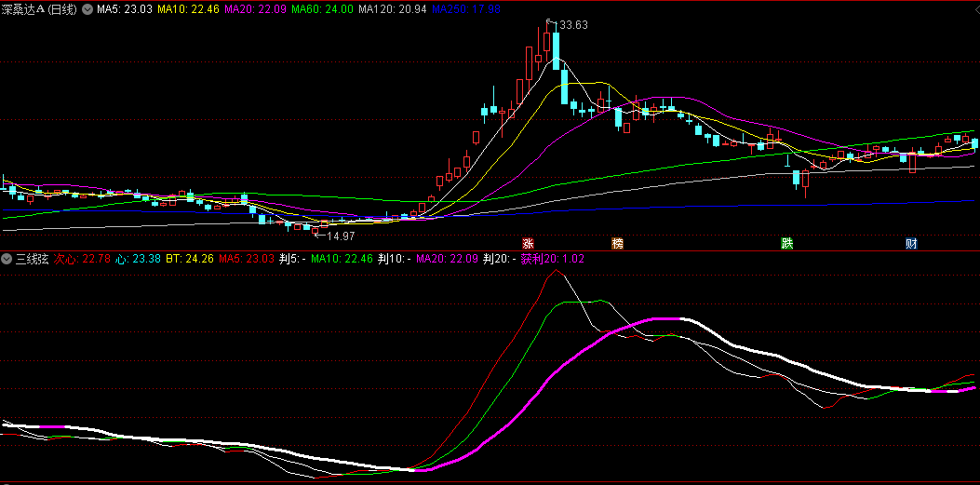Open the dropdown next to 深桑达A (日线)

coord(87,9)
